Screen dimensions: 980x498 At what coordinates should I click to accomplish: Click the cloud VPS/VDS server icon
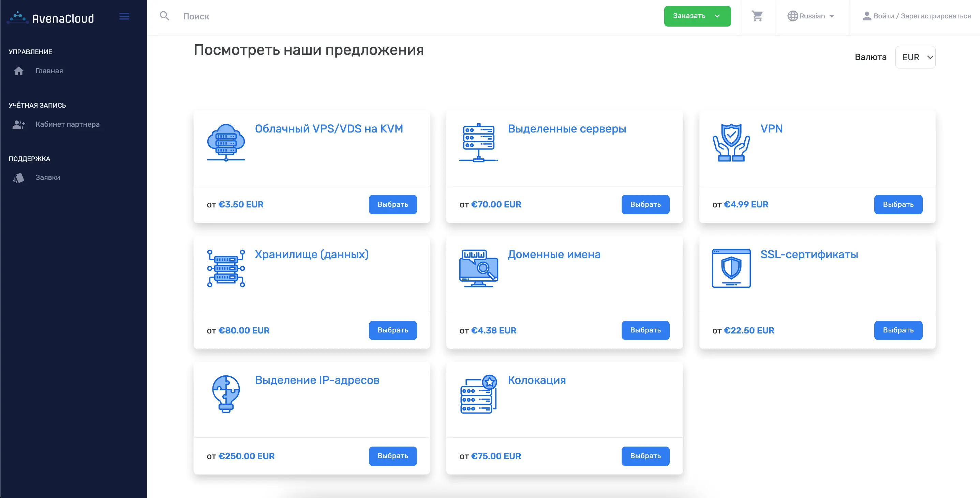click(226, 143)
